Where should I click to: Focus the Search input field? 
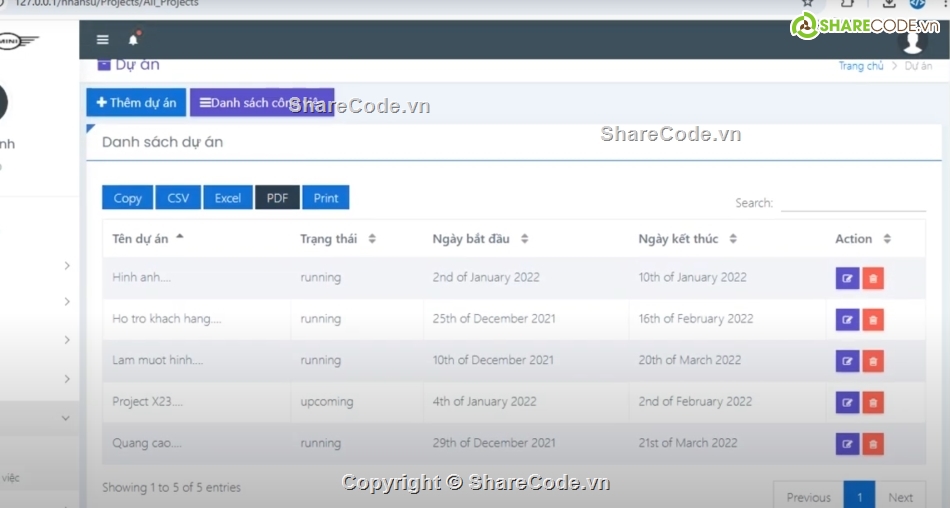pyautogui.click(x=853, y=202)
